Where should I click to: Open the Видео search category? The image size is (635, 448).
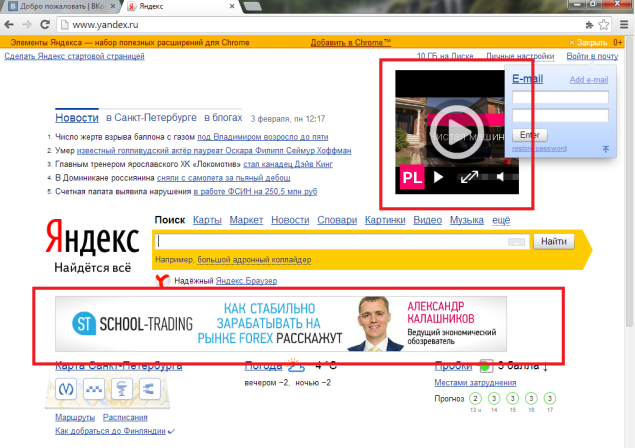428,220
